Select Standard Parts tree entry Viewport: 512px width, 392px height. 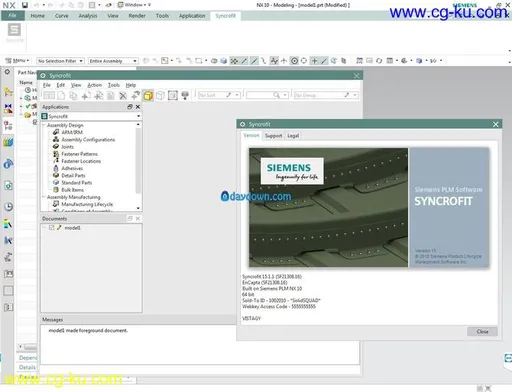click(x=77, y=183)
